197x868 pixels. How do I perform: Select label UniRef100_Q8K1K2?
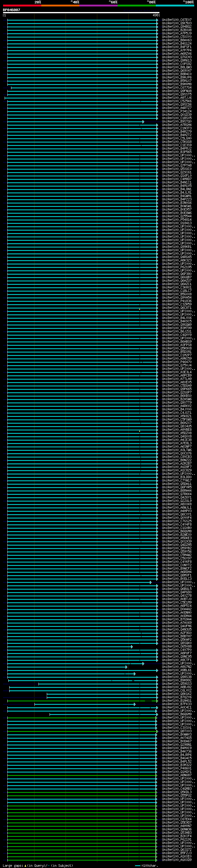(x=176, y=694)
